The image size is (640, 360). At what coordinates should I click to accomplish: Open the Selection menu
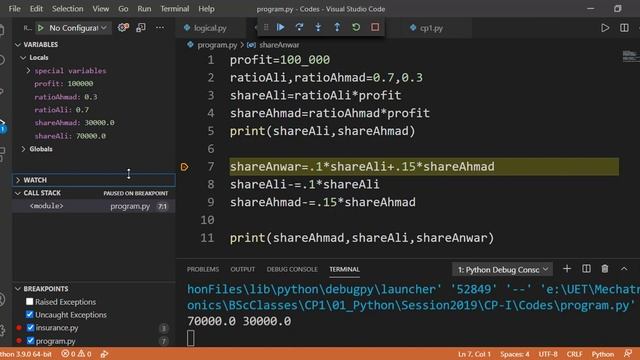(67, 9)
